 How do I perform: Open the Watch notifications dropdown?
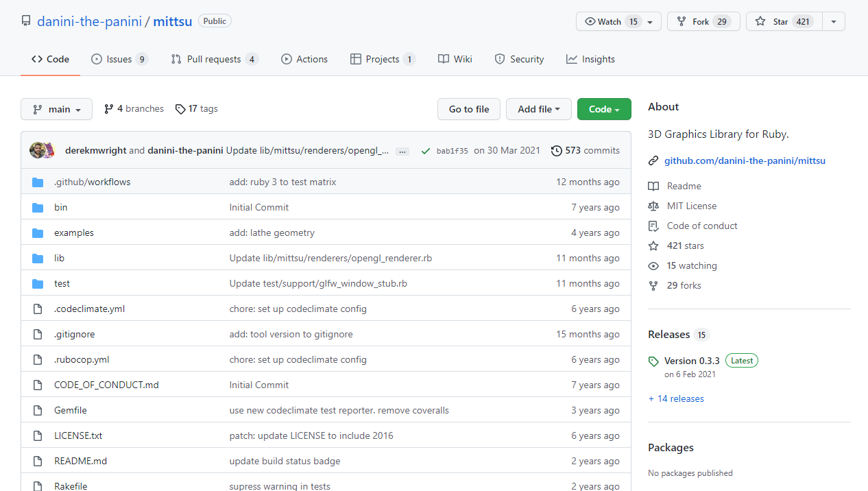coord(618,21)
